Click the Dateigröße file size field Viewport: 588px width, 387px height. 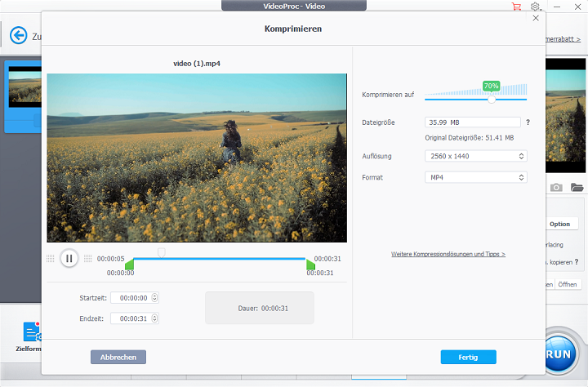[x=472, y=122]
